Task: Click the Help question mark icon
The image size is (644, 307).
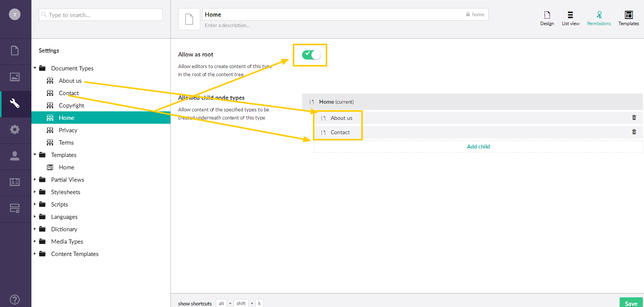Action: point(15,299)
